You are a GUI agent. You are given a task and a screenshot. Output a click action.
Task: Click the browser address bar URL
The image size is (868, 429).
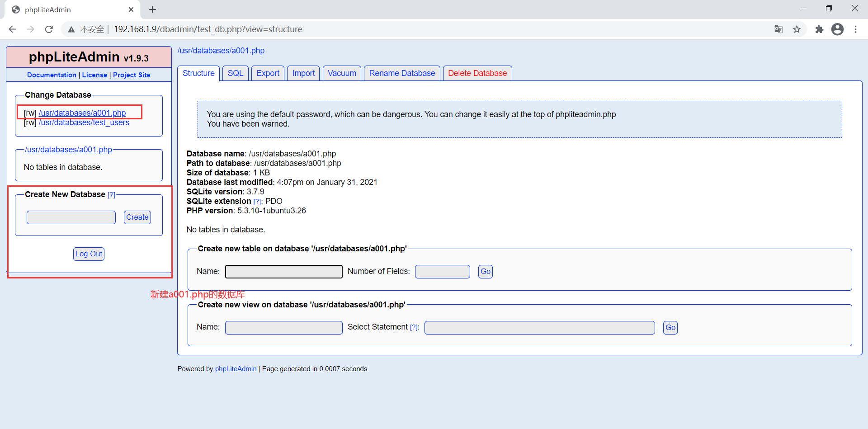pyautogui.click(x=208, y=29)
